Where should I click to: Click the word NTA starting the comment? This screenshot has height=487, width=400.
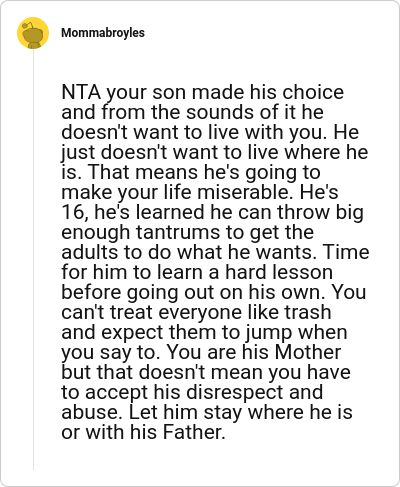[81, 92]
